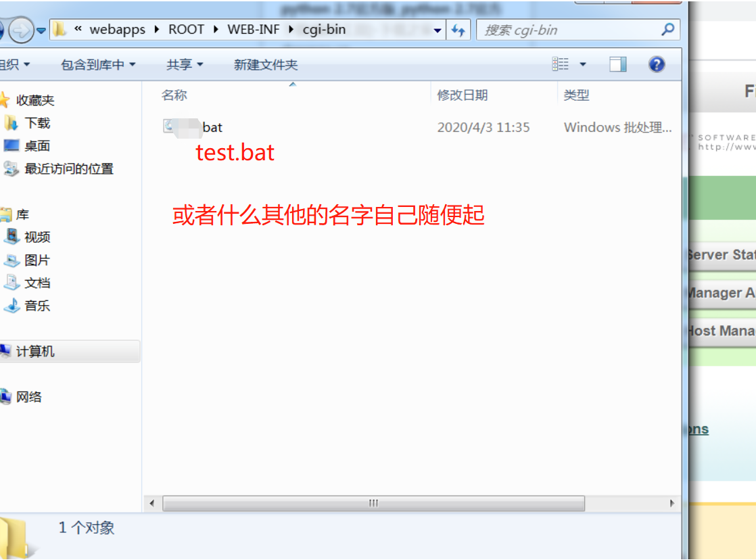Expand the arrow after webapps breadcrumb
Image resolution: width=756 pixels, height=560 pixels.
click(157, 30)
